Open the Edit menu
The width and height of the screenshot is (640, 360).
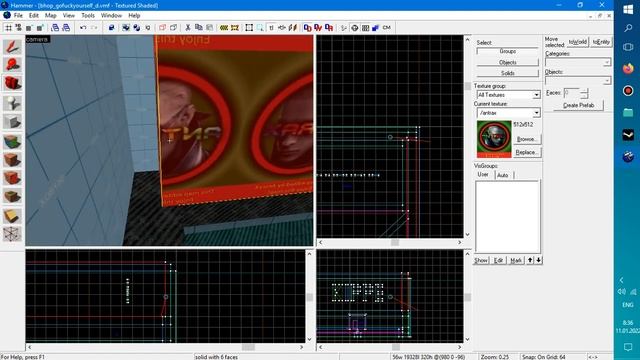click(34, 16)
